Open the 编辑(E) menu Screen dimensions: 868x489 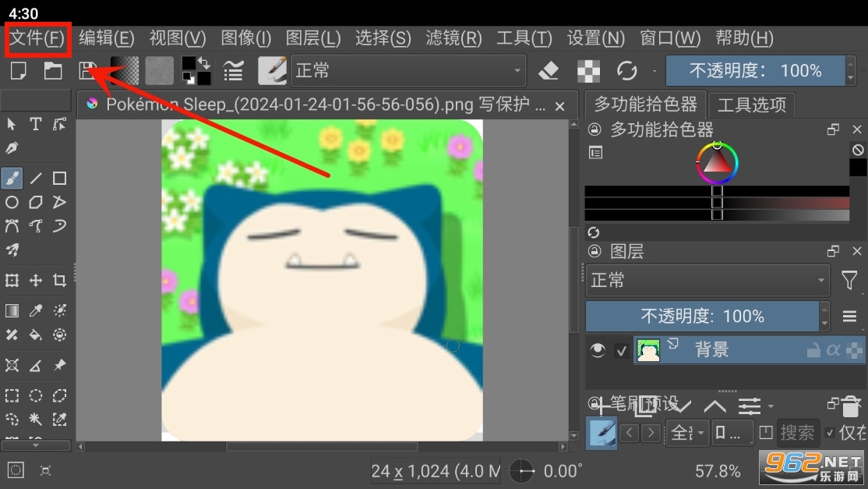click(x=106, y=38)
